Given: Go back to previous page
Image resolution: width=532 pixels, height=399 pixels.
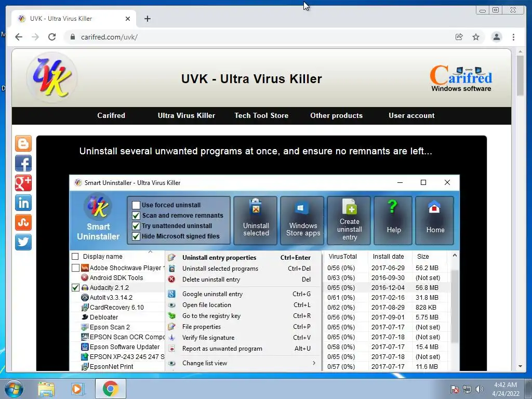Looking at the screenshot, I should click(x=19, y=37).
